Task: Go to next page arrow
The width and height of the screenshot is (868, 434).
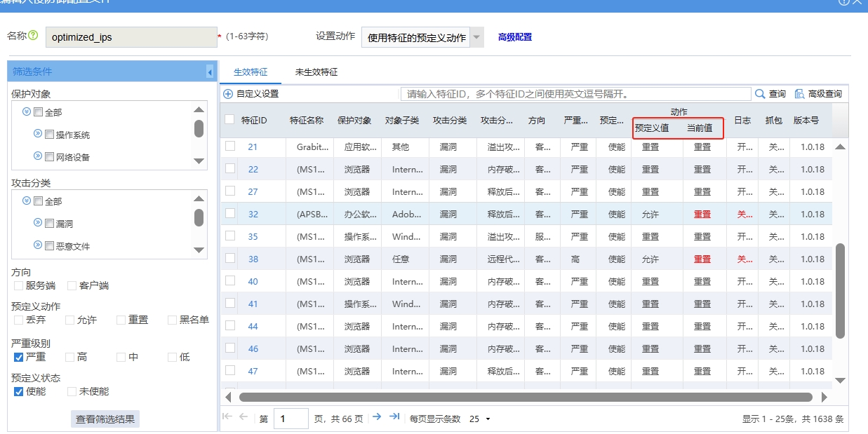Action: 377,417
